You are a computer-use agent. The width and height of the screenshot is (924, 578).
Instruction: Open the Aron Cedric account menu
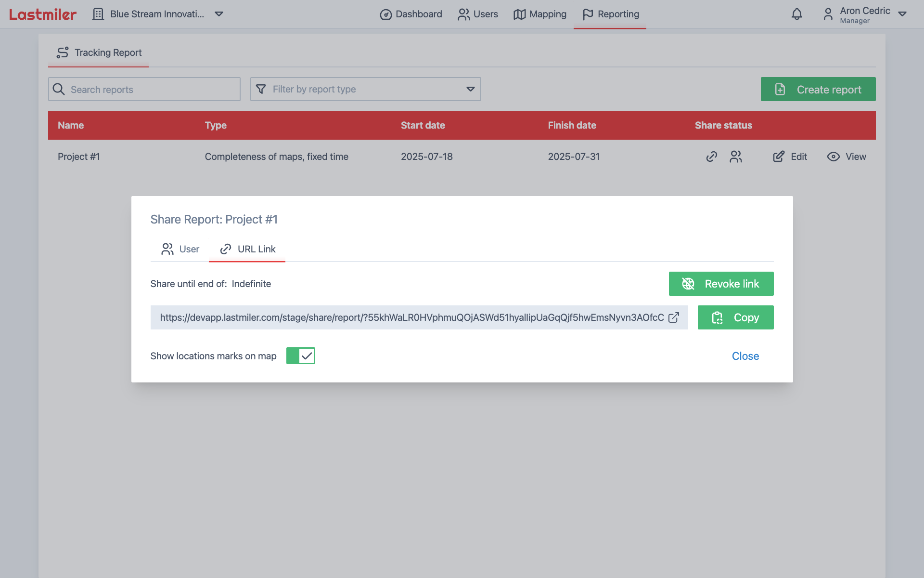pos(865,14)
